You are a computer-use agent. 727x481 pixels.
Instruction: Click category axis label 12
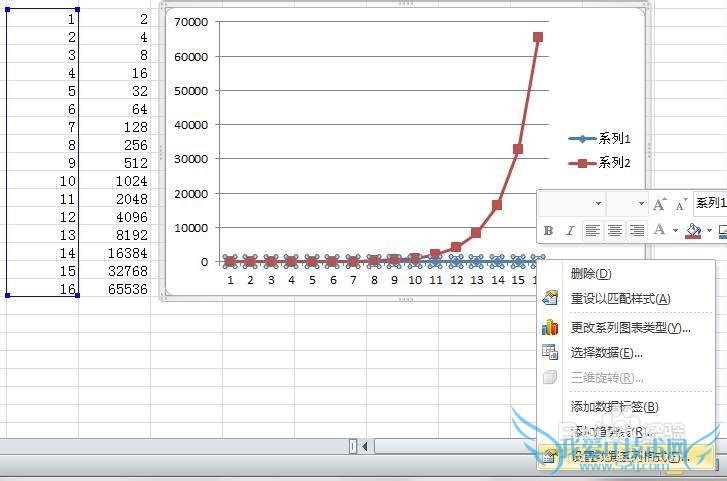point(457,280)
